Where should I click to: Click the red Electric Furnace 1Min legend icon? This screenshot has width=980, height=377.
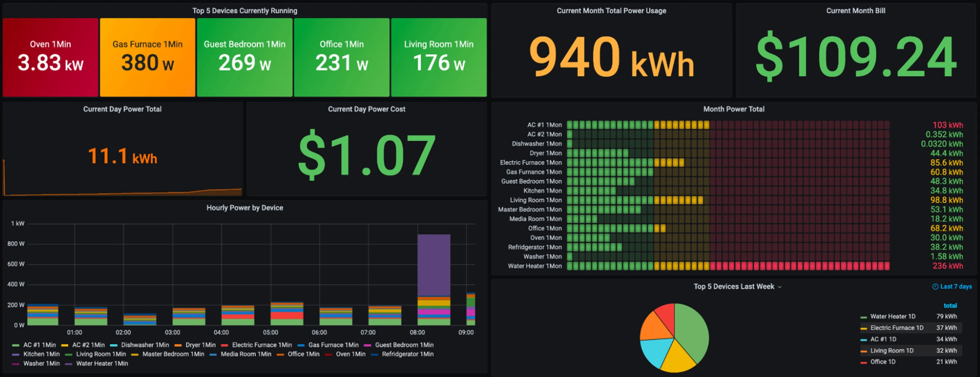pyautogui.click(x=224, y=345)
